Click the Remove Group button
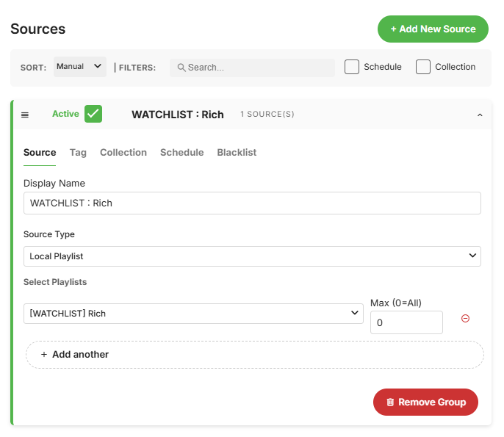Viewport: 504px width, 437px height. click(425, 402)
